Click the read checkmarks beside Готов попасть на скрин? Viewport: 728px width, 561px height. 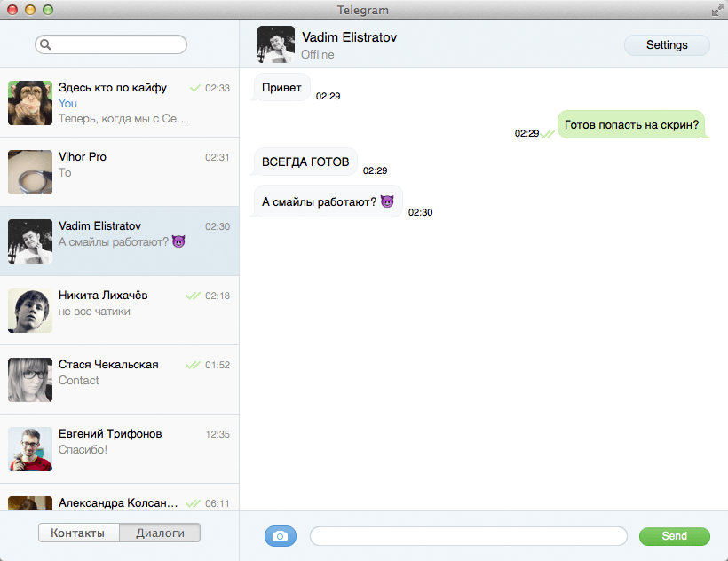(548, 134)
